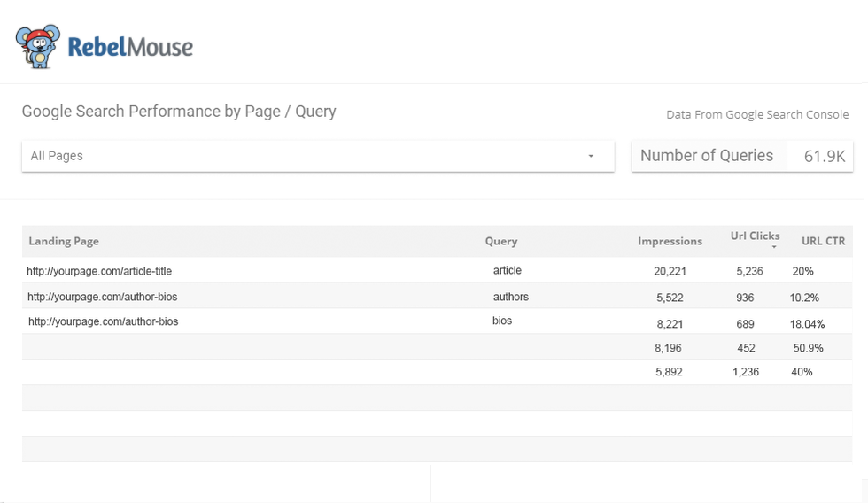Viewport: 868px width, 503px height.
Task: Click the dropdown arrow in All Pages filter
Action: click(591, 157)
